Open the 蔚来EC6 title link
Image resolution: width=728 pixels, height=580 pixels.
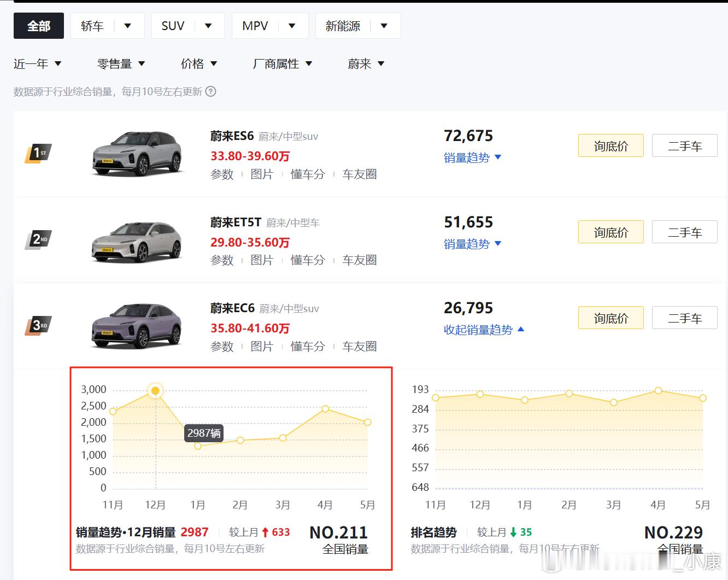coord(233,308)
